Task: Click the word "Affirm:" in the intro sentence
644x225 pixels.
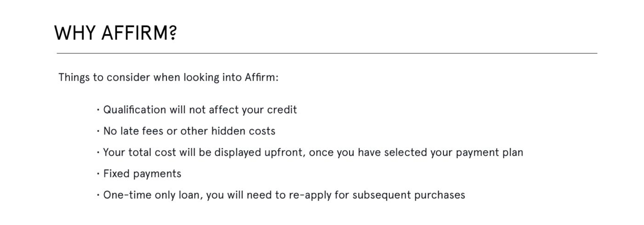Action: pyautogui.click(x=262, y=77)
